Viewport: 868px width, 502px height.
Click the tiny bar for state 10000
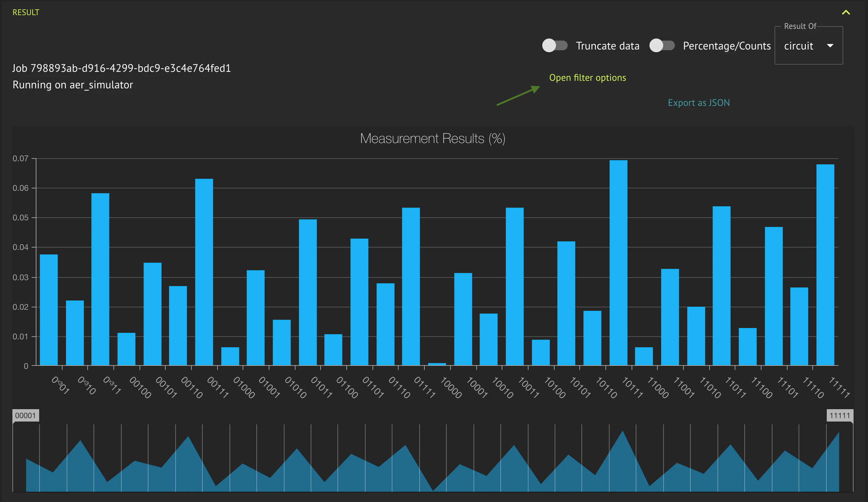(x=437, y=364)
